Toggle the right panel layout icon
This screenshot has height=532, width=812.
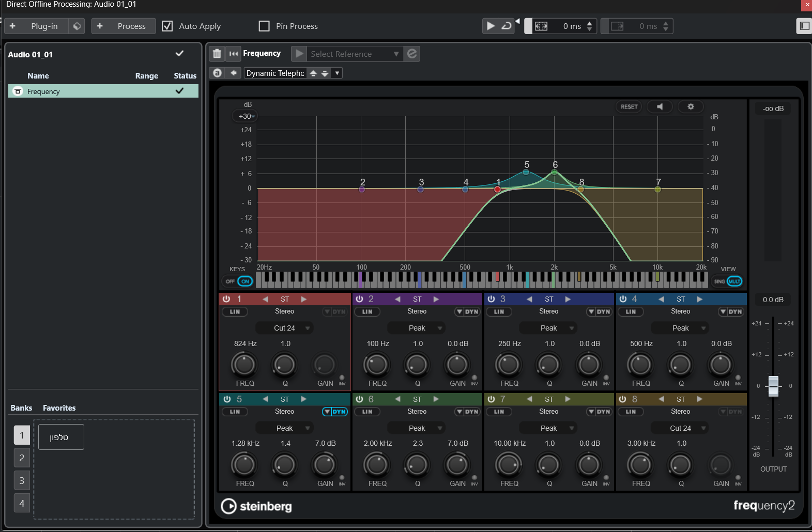point(804,26)
